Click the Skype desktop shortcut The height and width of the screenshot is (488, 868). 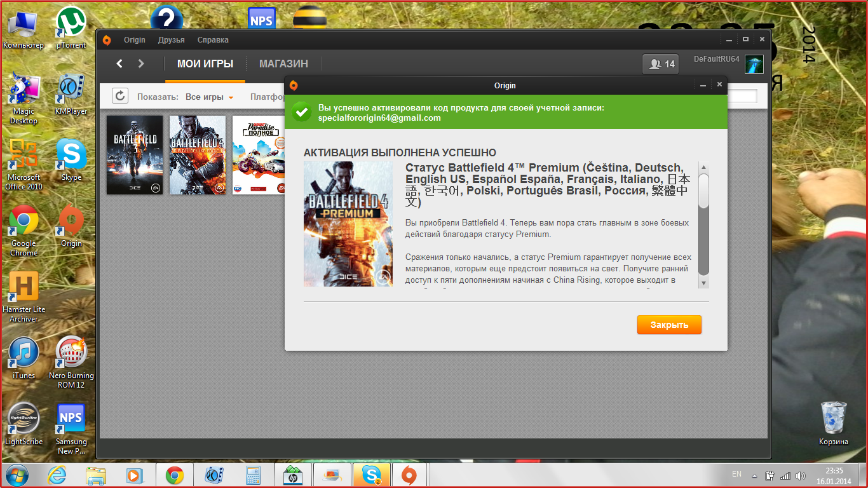[71, 161]
